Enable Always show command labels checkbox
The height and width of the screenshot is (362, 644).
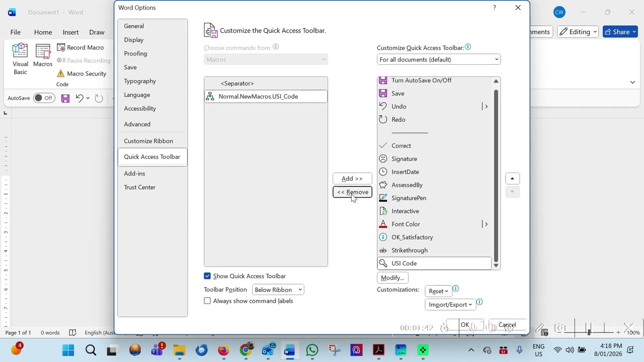(x=207, y=301)
